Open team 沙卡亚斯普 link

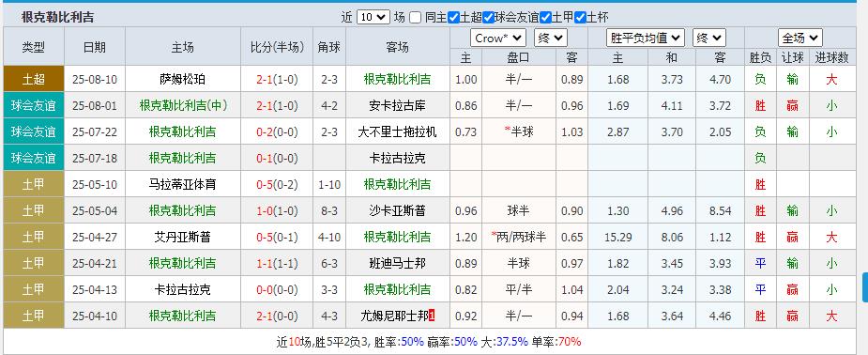point(398,210)
